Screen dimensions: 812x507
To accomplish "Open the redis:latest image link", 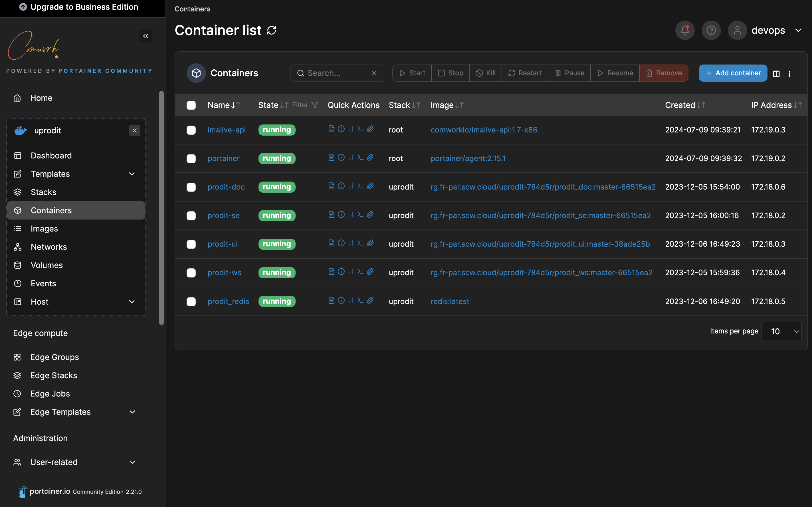I will pos(450,301).
